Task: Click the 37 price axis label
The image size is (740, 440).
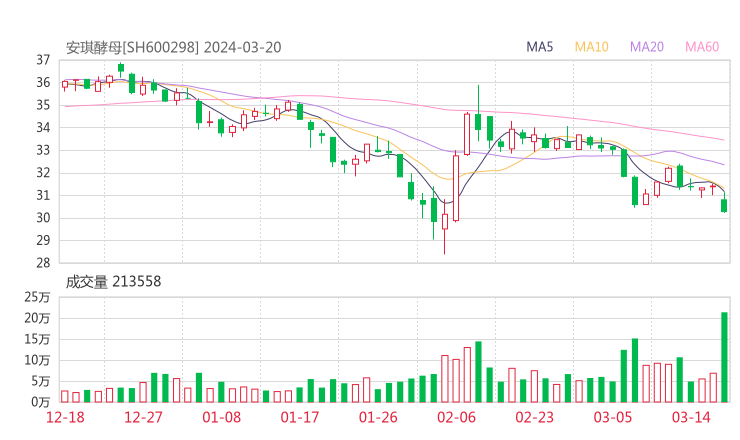Action: pos(43,60)
